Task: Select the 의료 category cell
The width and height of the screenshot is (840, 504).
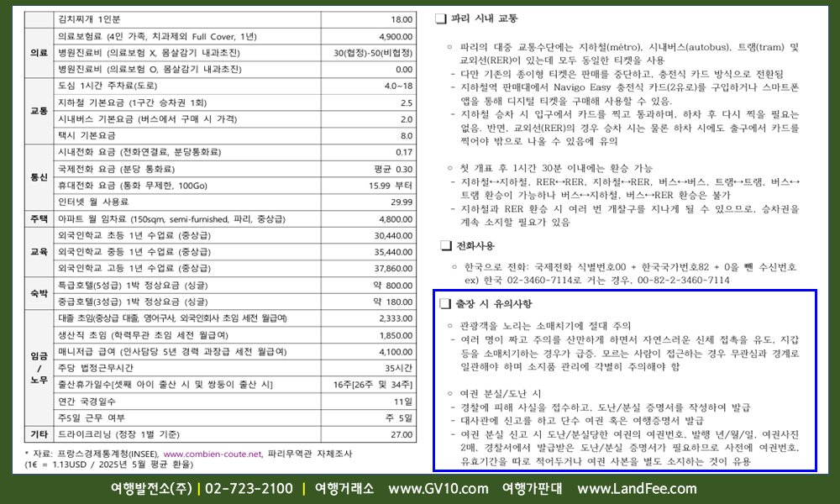Action: [39, 52]
